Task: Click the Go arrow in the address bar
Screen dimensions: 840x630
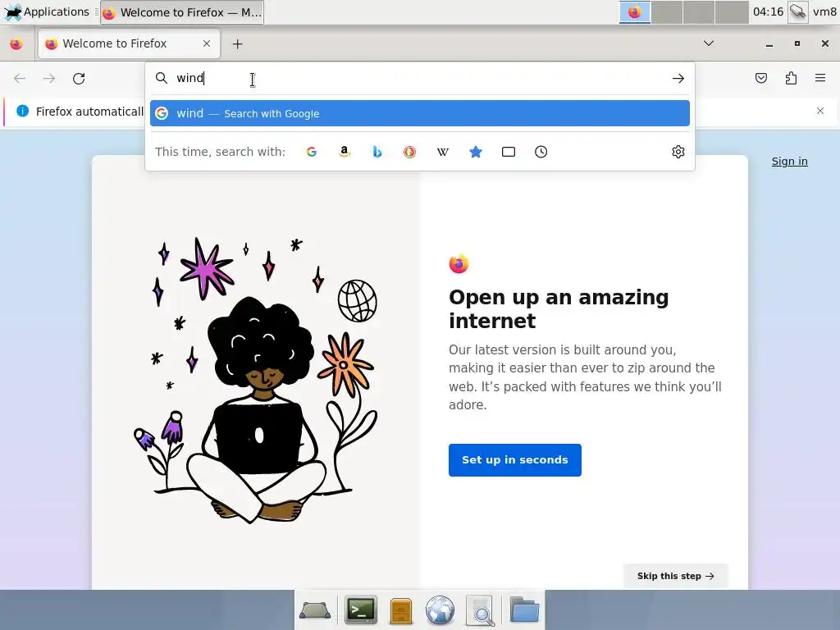Action: [678, 78]
